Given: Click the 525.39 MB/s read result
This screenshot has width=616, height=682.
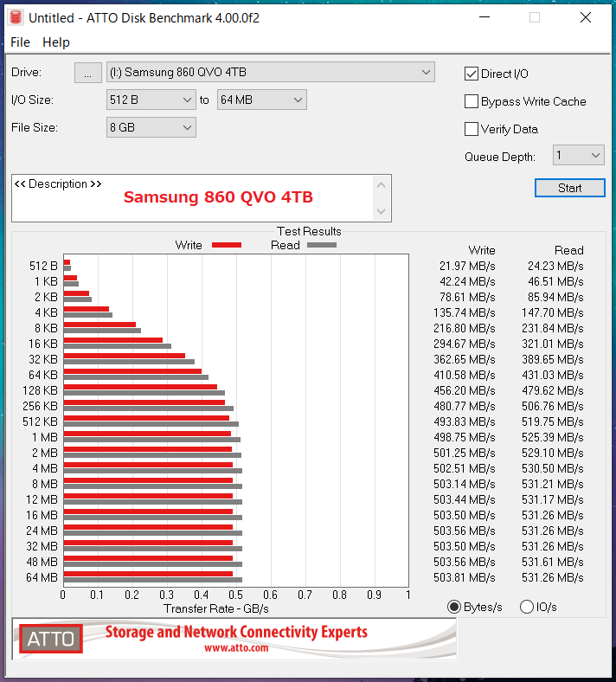Looking at the screenshot, I should (x=553, y=438).
